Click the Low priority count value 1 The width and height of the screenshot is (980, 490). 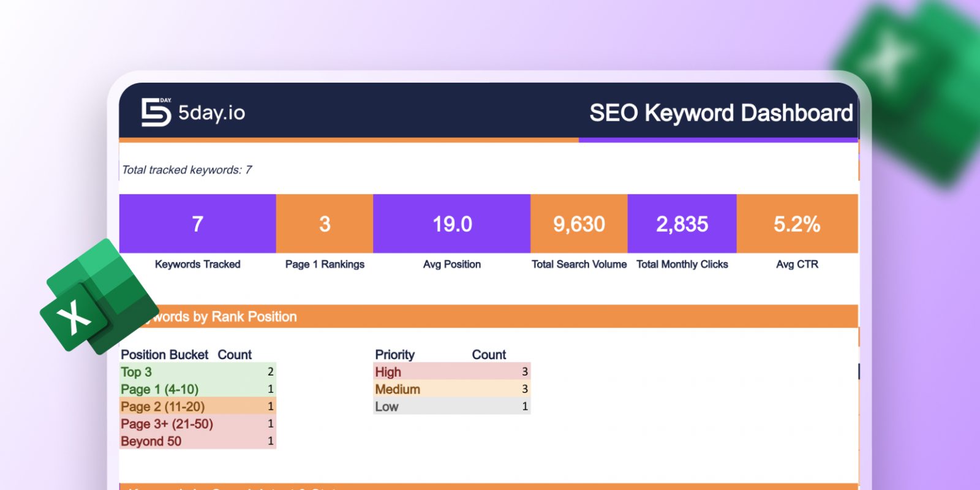(x=525, y=406)
